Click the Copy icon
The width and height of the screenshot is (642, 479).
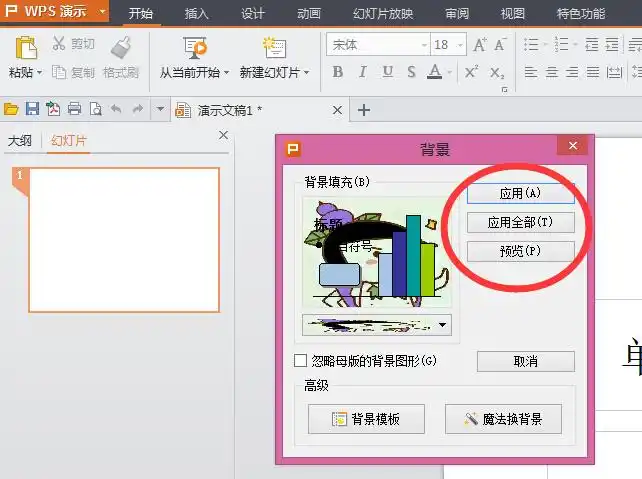(x=59, y=72)
